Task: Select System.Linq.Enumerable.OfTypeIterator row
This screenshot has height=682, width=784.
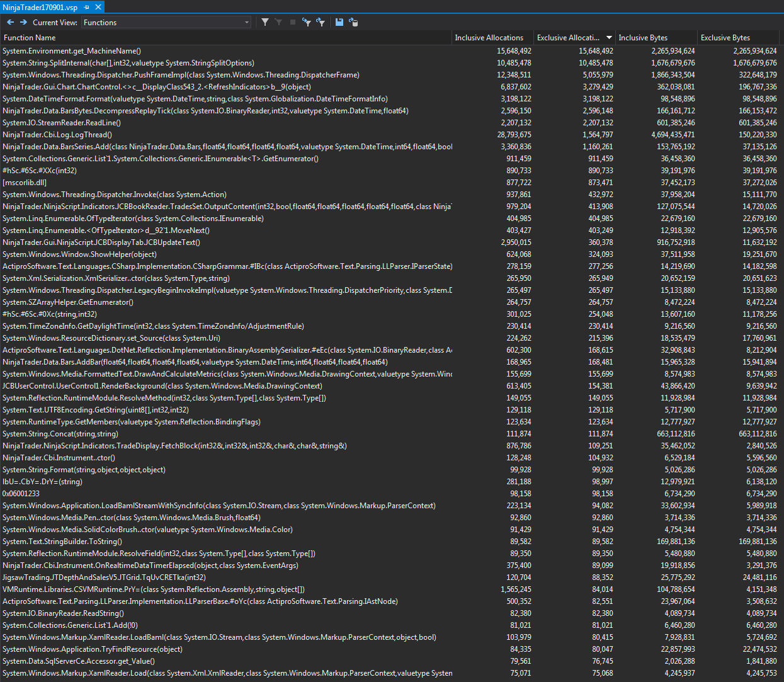Action: pos(390,219)
